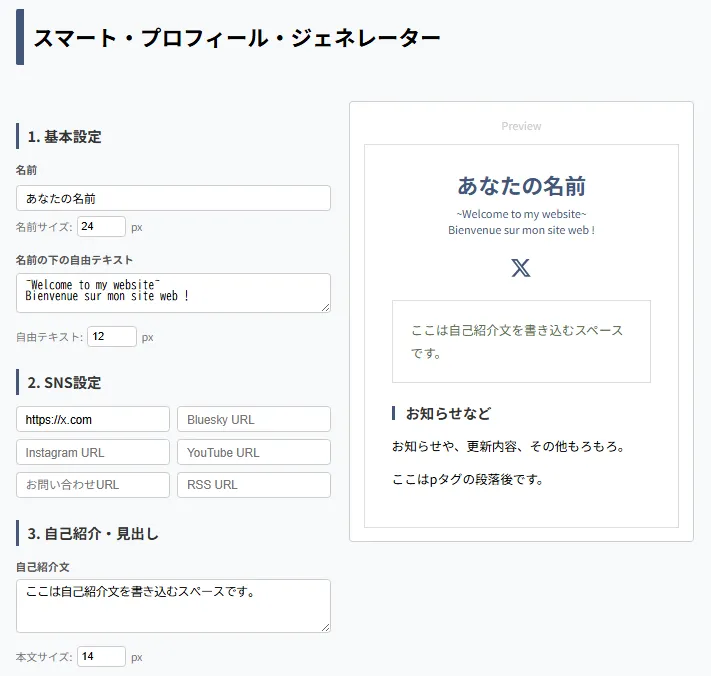The width and height of the screenshot is (711, 676).
Task: Click the Bienvenue sur mon site text in preview
Action: pos(521,230)
